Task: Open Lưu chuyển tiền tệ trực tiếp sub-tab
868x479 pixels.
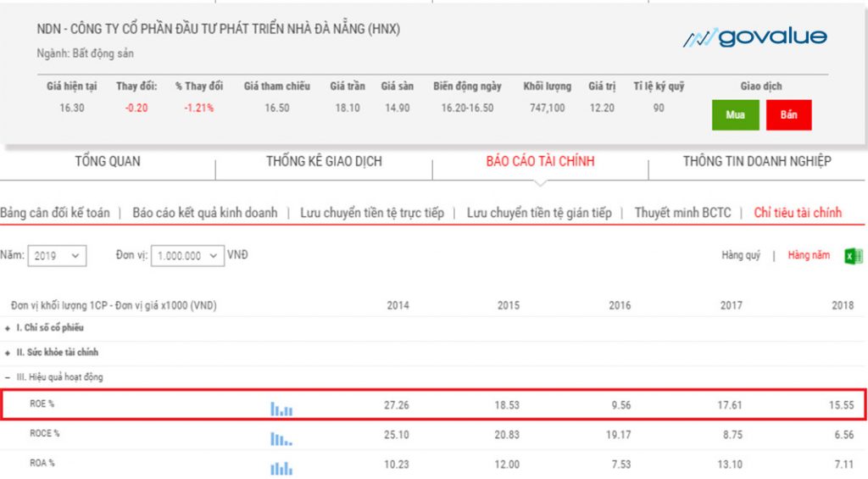Action: [x=372, y=213]
